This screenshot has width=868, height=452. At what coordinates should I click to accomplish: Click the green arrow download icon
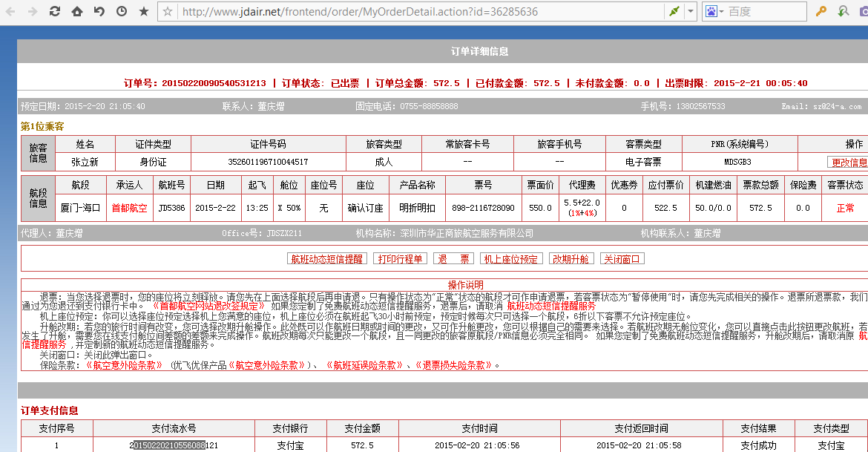[x=843, y=11]
